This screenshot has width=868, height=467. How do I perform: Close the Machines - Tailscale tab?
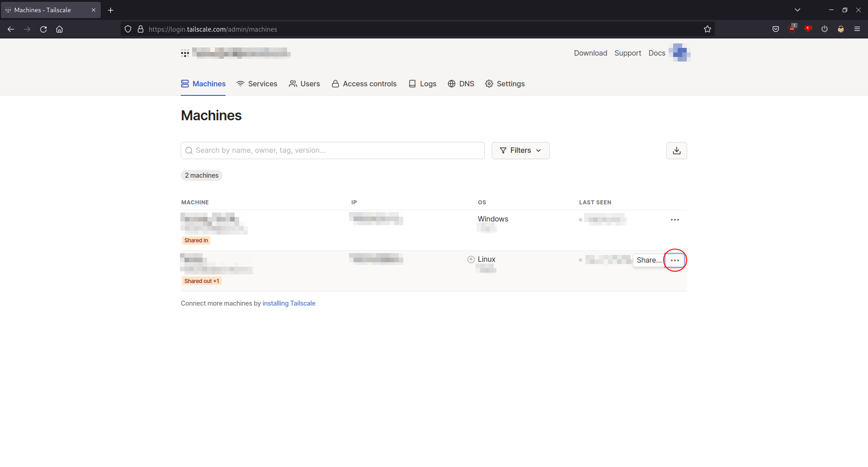click(x=94, y=10)
